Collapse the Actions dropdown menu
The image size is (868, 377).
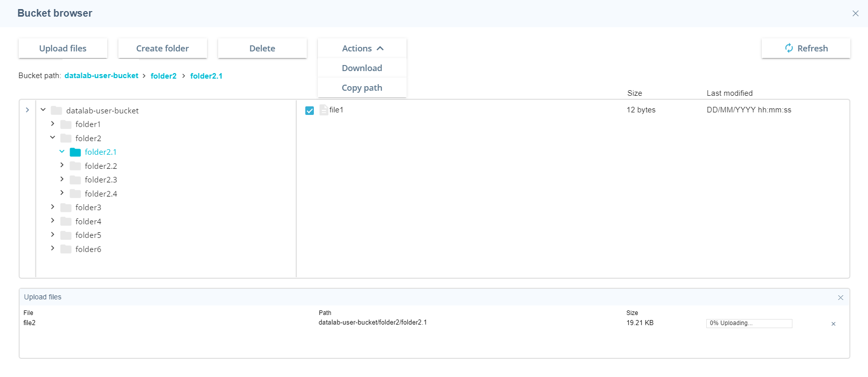point(362,48)
